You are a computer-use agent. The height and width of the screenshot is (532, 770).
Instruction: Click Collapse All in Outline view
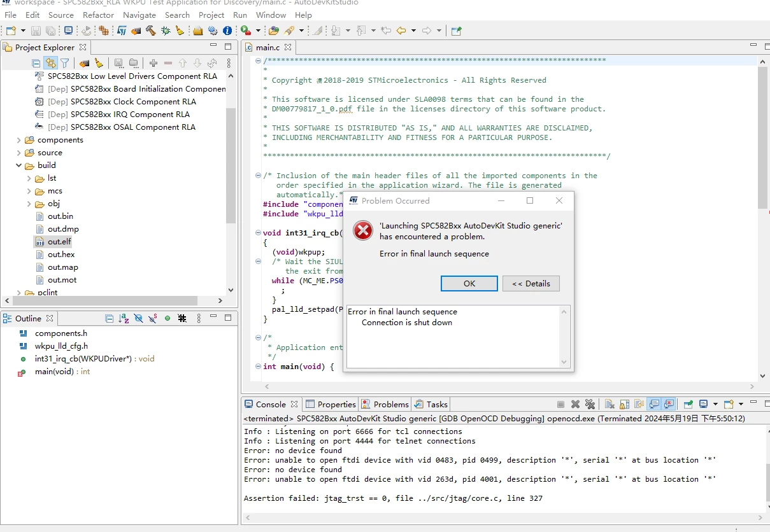coord(110,318)
